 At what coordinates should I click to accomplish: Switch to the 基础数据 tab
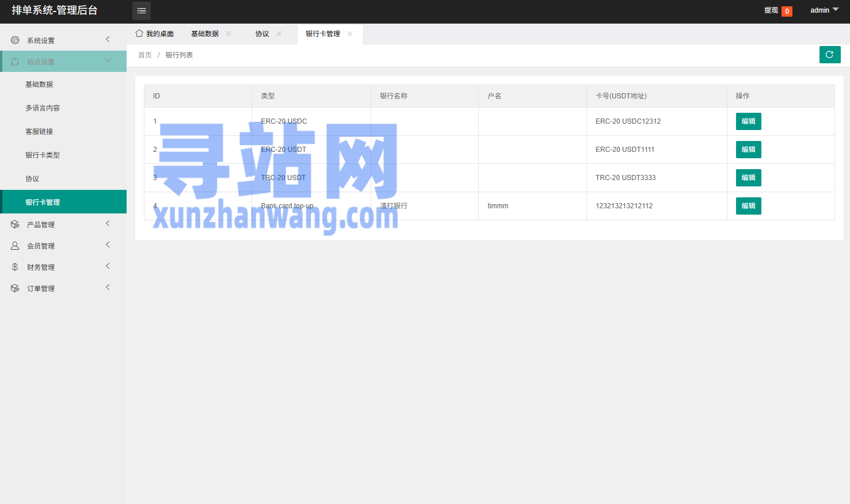(205, 34)
